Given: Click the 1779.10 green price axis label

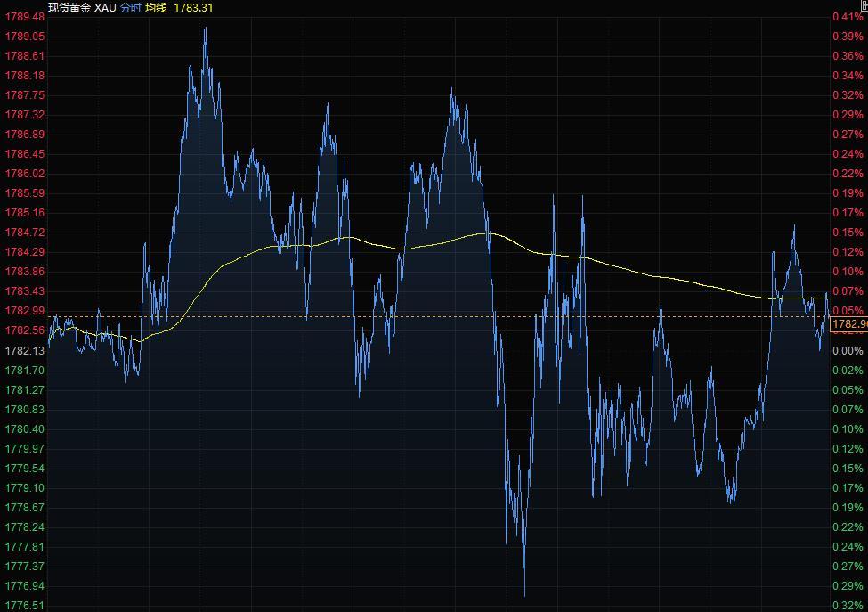Looking at the screenshot, I should tap(25, 488).
